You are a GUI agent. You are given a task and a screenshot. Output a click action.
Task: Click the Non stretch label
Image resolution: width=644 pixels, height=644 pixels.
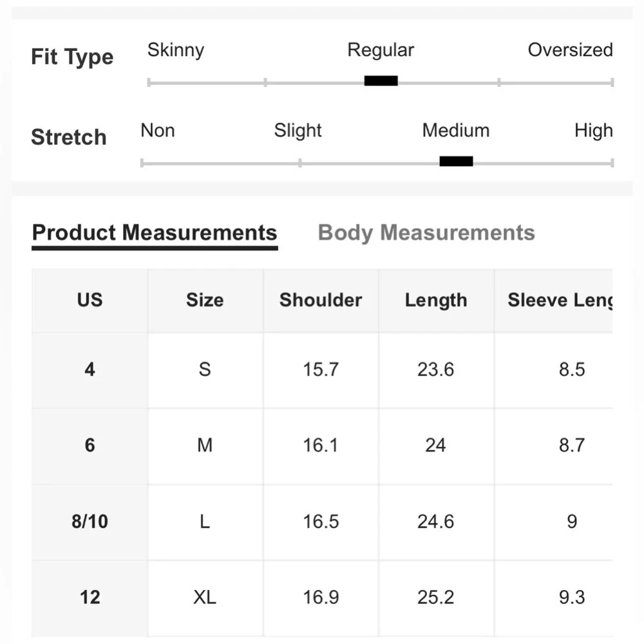[158, 130]
